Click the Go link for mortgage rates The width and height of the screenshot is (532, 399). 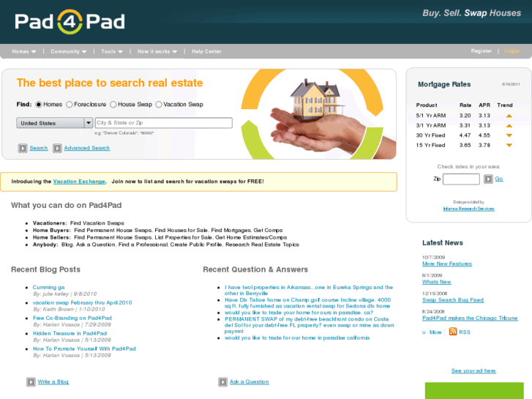pyautogui.click(x=499, y=179)
